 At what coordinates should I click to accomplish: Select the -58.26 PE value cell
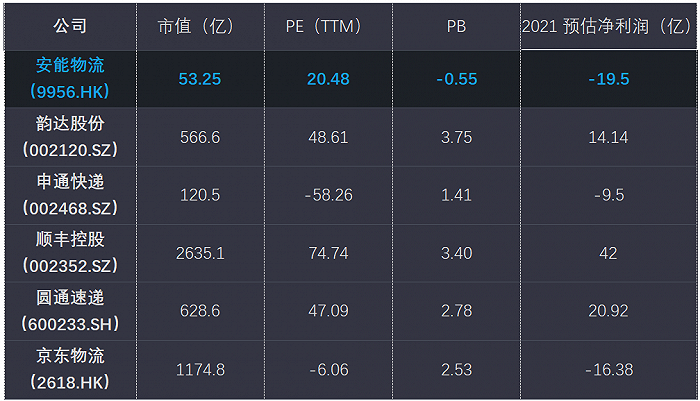click(x=328, y=195)
